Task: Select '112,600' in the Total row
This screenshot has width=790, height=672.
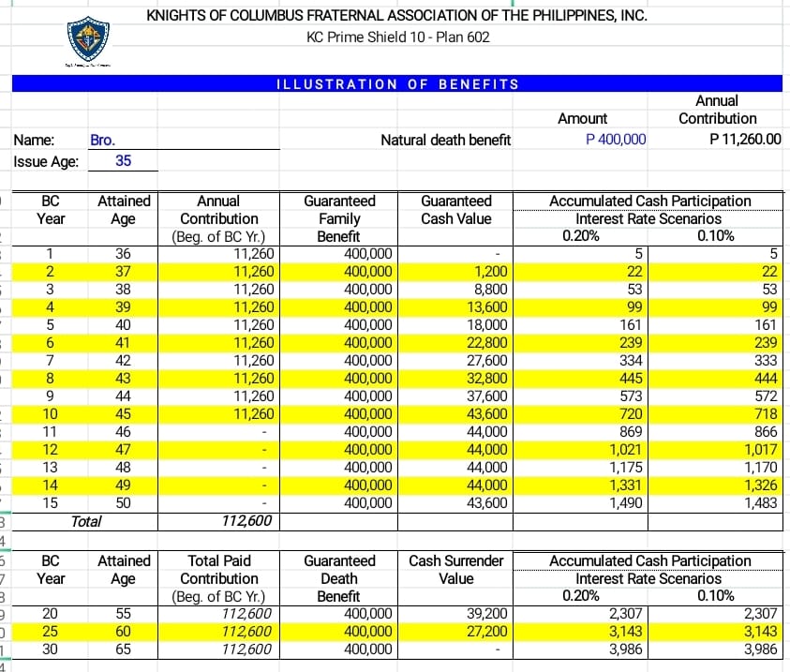Action: (x=246, y=521)
